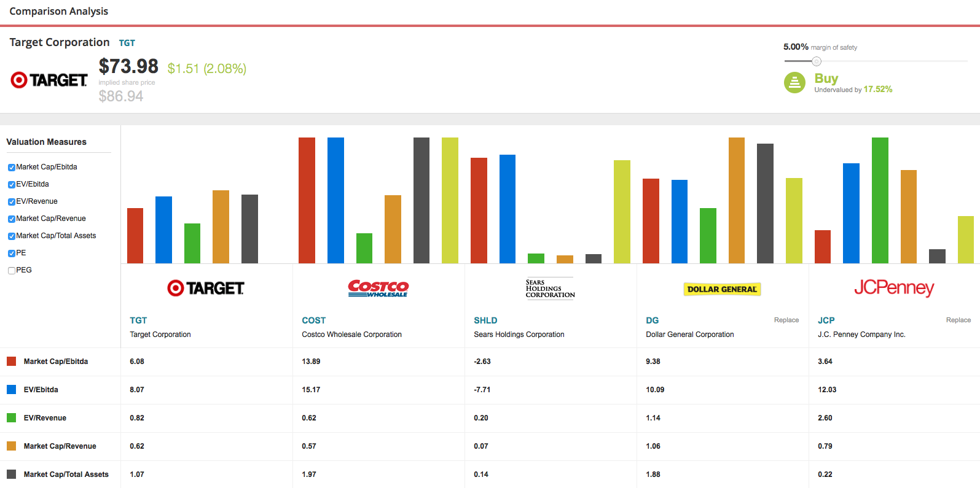Click the $73.98 share price
The height and width of the screenshot is (488, 980).
(128, 66)
